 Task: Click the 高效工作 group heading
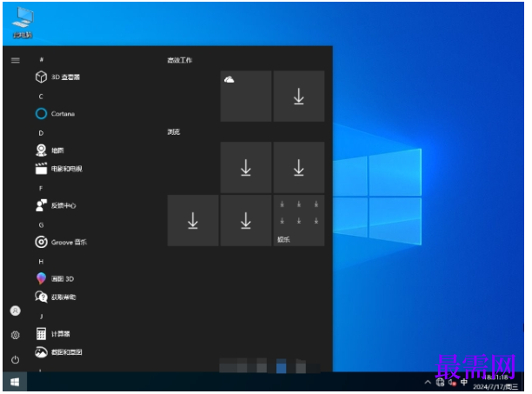tap(179, 60)
